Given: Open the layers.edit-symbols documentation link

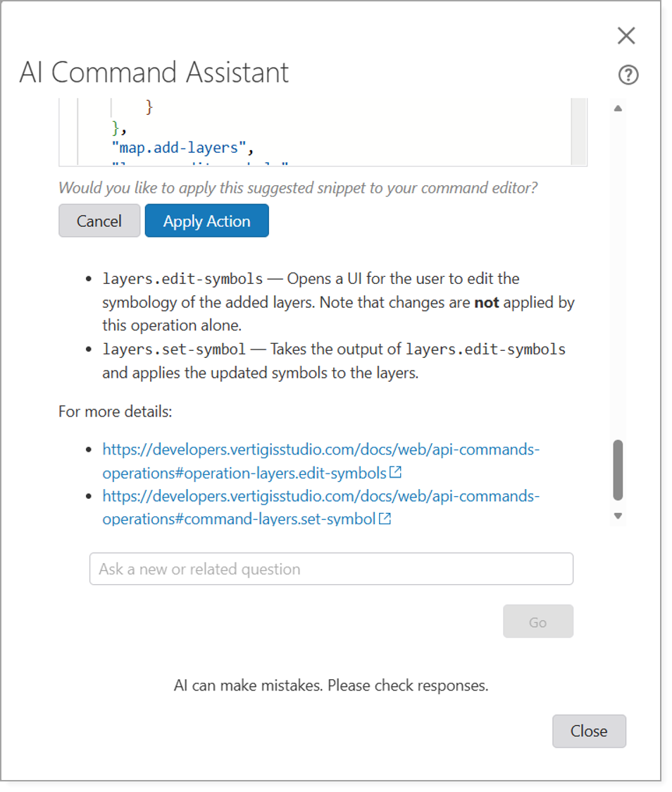Looking at the screenshot, I should click(x=321, y=461).
